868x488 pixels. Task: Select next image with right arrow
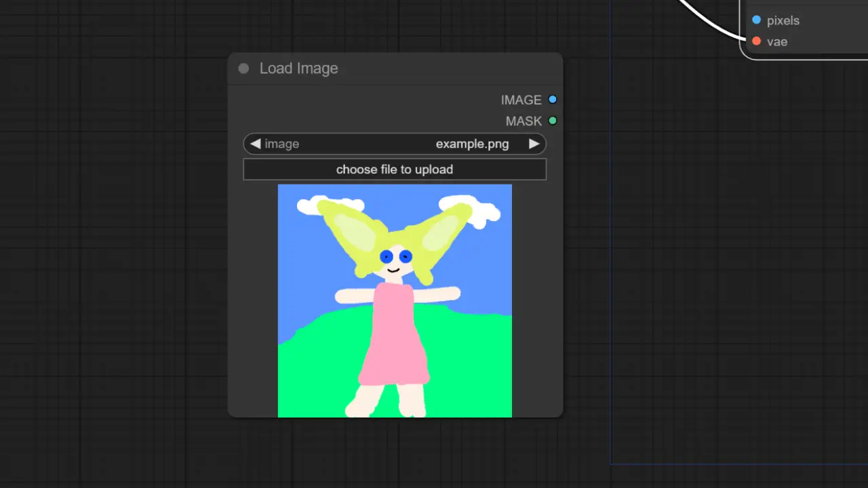tap(534, 144)
